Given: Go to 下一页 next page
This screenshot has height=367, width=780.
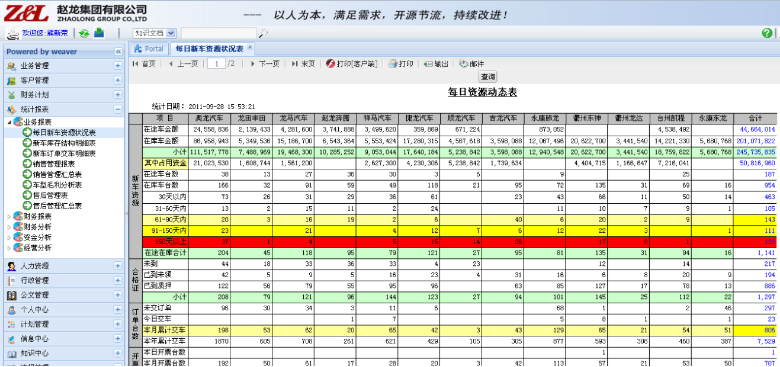Looking at the screenshot, I should point(265,64).
